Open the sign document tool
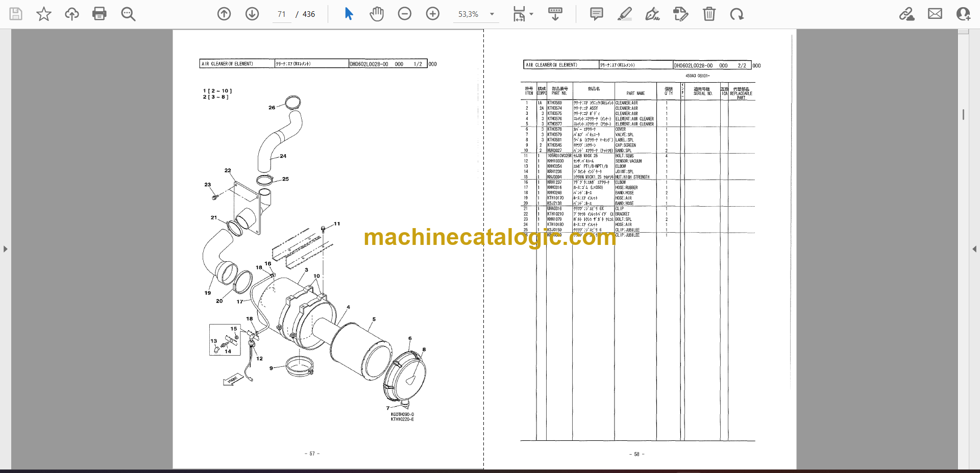980x473 pixels. (x=653, y=14)
